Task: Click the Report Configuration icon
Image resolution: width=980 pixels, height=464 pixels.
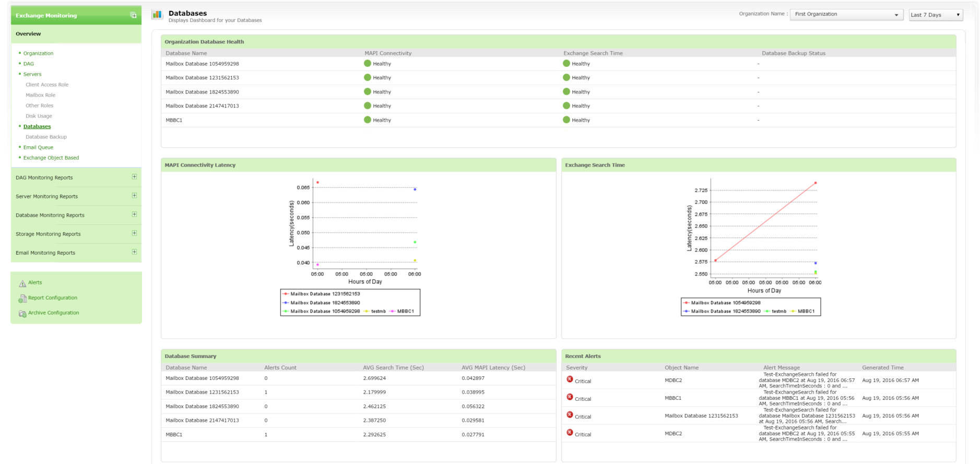Action: 22,299
